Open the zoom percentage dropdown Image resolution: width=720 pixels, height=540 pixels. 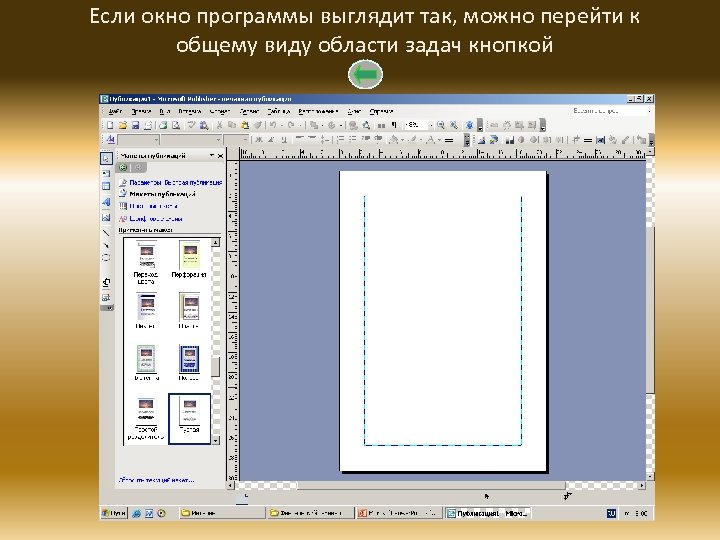tap(431, 125)
